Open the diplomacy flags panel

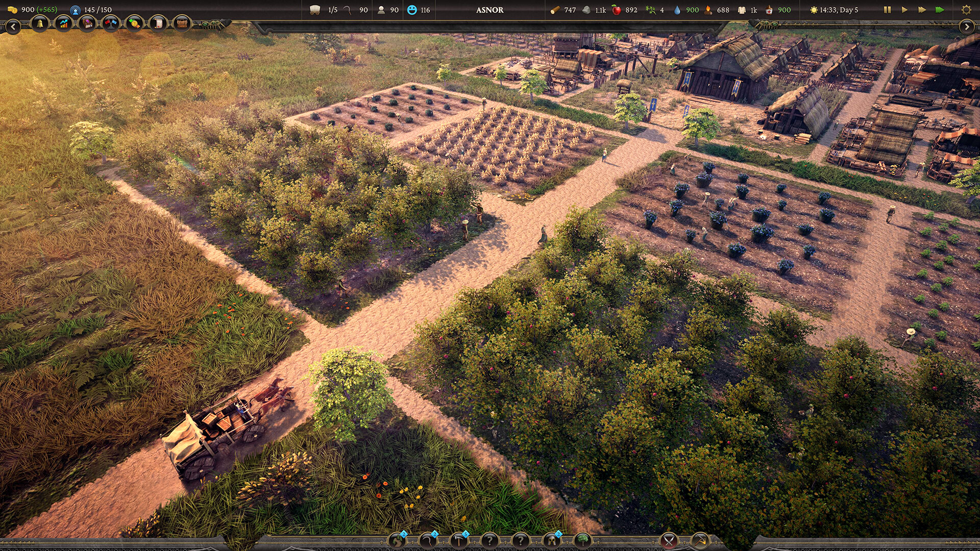pyautogui.click(x=109, y=24)
